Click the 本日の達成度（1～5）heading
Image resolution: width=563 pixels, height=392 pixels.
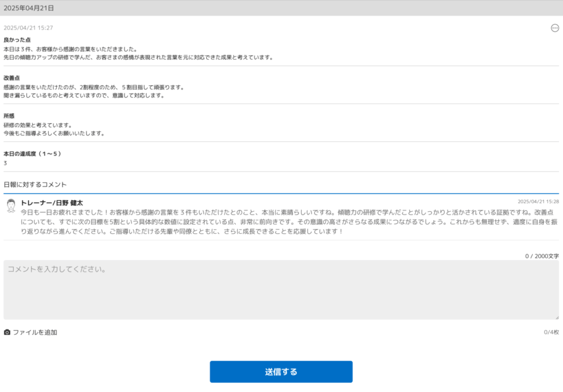click(x=32, y=154)
